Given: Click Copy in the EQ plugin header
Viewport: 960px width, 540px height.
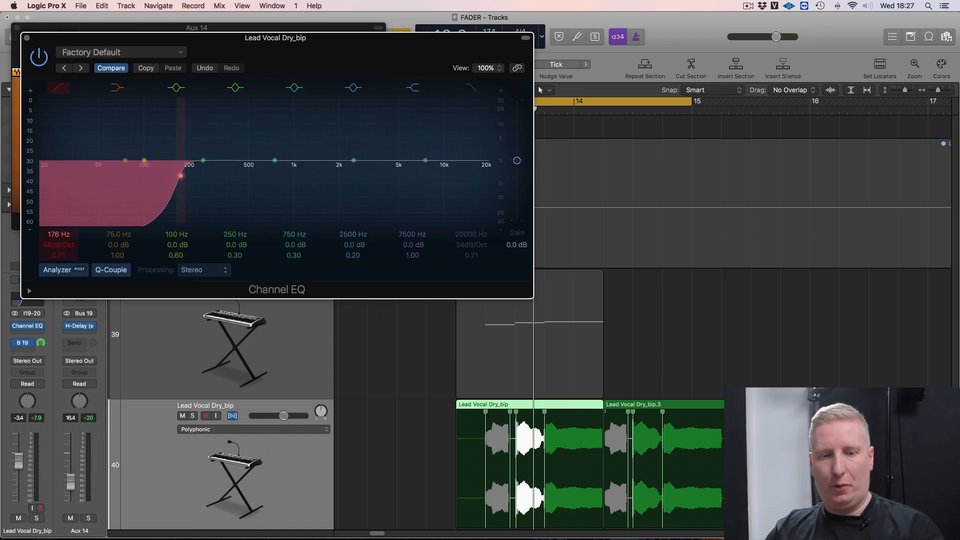Looking at the screenshot, I should pos(146,68).
